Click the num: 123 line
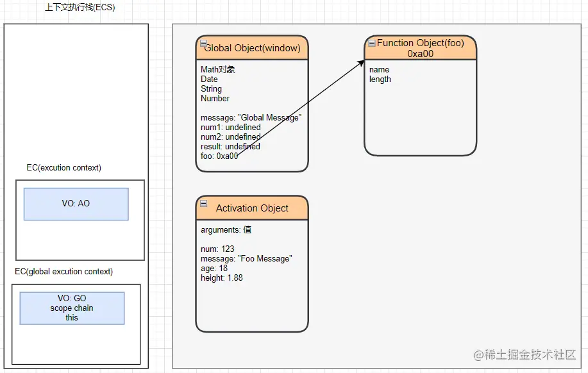The image size is (588, 373). [217, 249]
